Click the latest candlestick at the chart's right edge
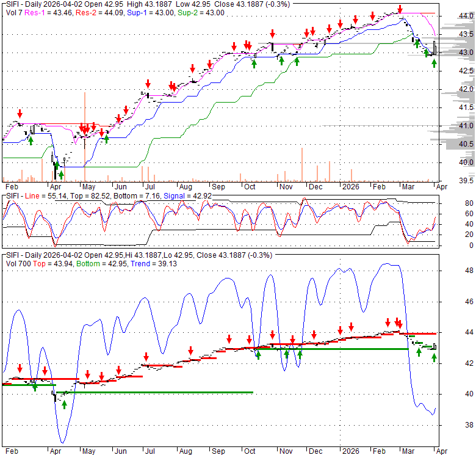The image size is (476, 455). point(435,48)
